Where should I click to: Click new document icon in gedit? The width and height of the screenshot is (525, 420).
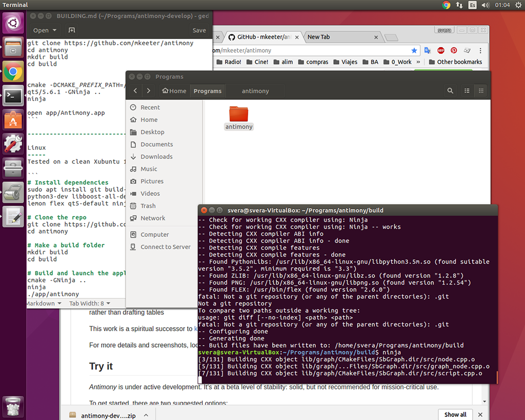click(72, 30)
